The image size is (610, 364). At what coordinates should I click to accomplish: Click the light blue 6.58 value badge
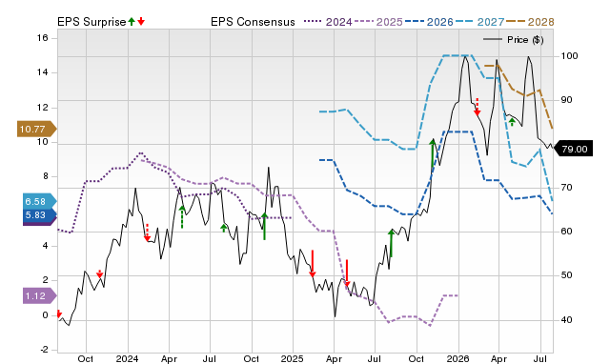point(40,201)
